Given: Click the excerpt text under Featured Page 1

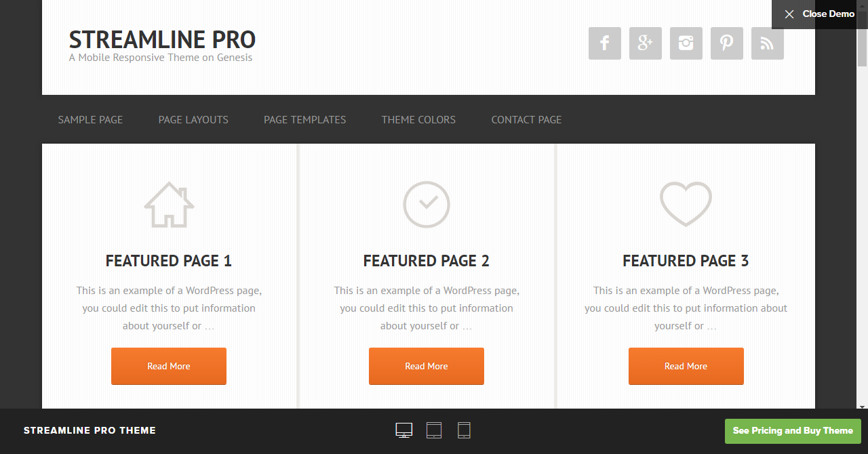Looking at the screenshot, I should [169, 308].
